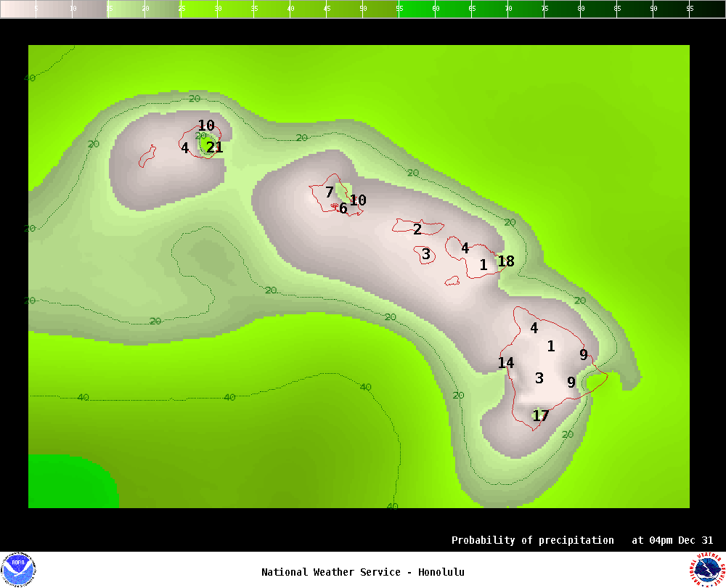Click the 2 value on Molokai
This screenshot has width=726, height=588.
pos(417,229)
